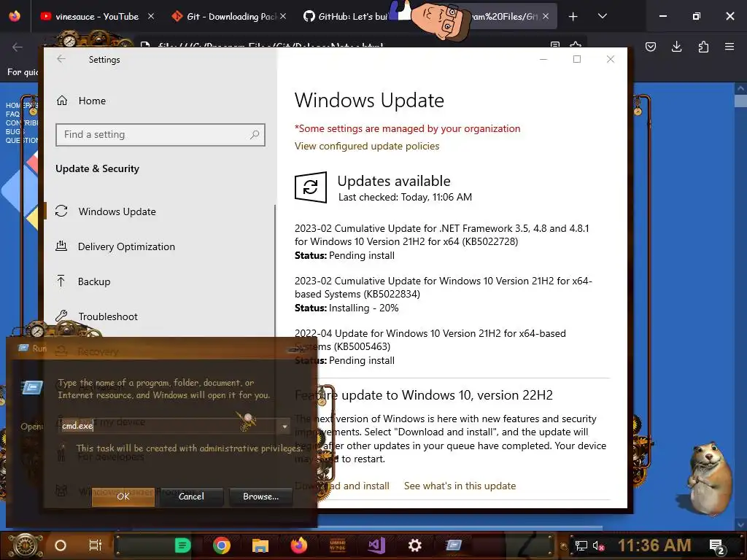Select the Run dialog icon on the taskbar
The image size is (747, 560).
pyautogui.click(x=454, y=544)
